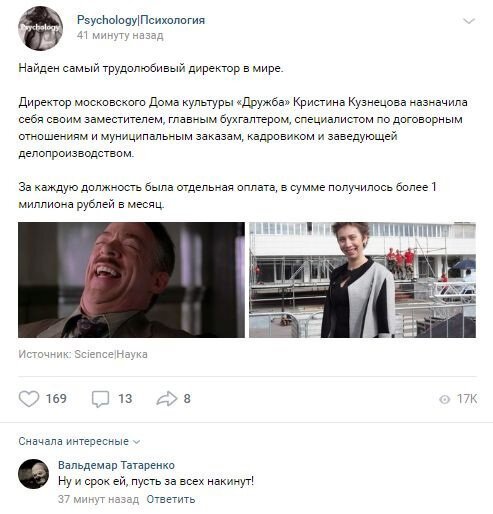Click the sort dropdown arrow next to 'интересные'

coord(136,442)
